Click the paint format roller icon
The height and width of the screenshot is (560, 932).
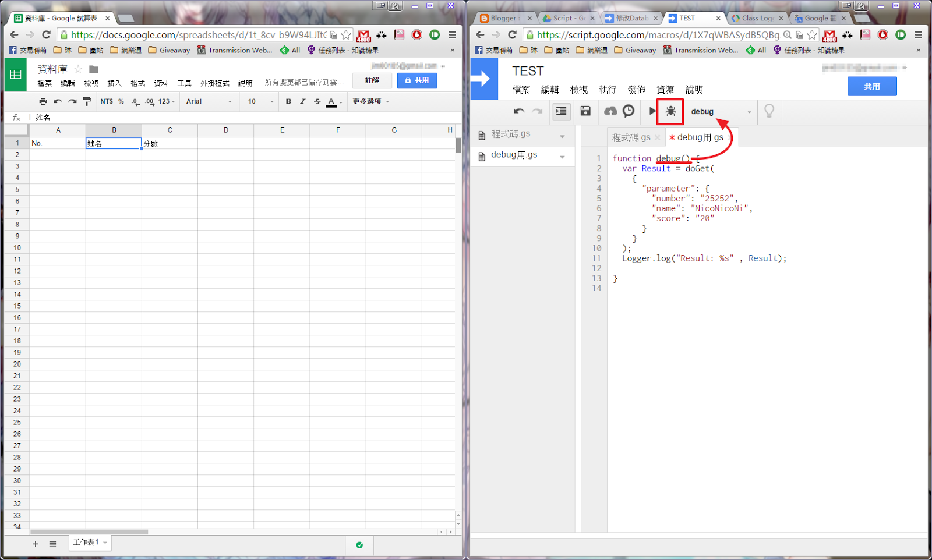tap(87, 101)
